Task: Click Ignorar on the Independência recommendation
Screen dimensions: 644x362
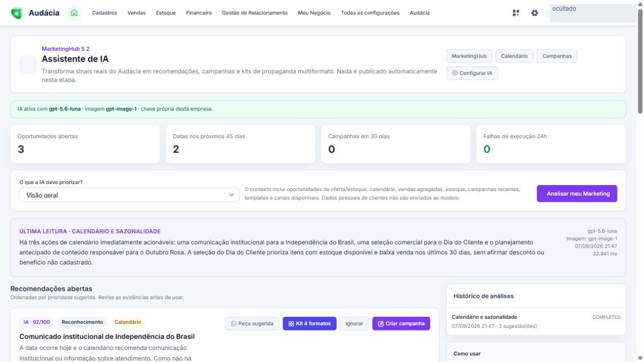Action: click(354, 323)
